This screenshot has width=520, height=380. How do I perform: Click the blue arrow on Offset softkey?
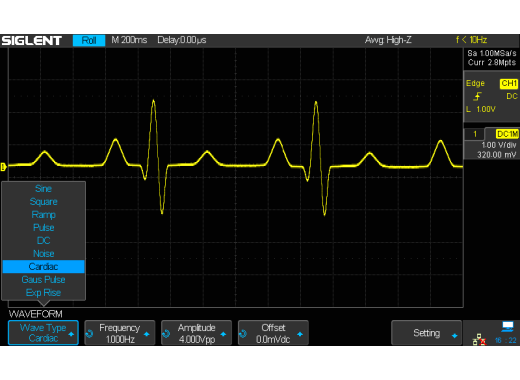click(300, 334)
